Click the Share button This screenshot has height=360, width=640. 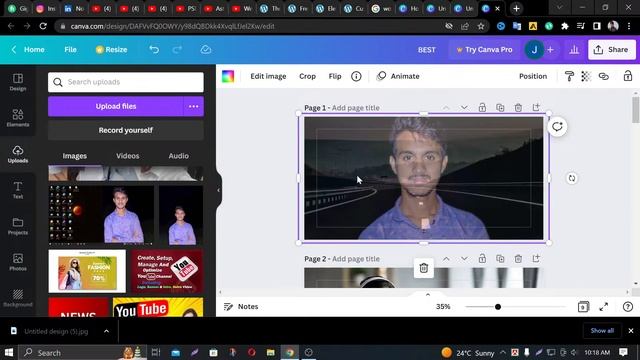pos(612,50)
